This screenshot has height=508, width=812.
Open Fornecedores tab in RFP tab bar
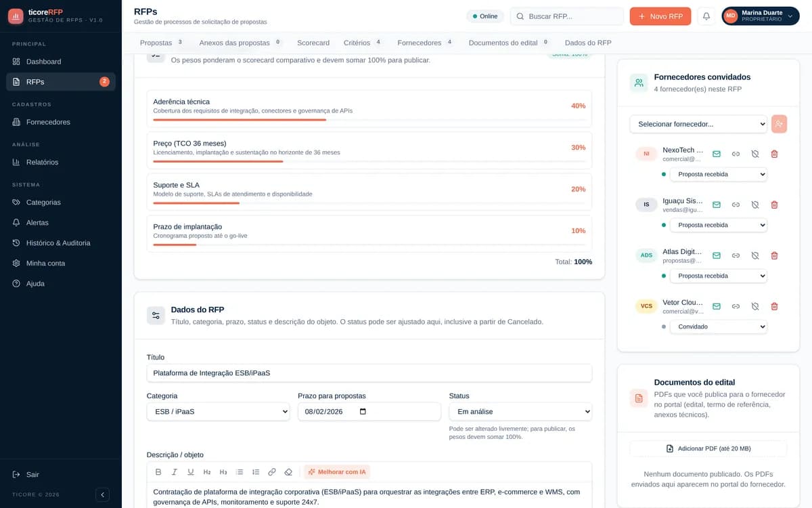pyautogui.click(x=425, y=43)
